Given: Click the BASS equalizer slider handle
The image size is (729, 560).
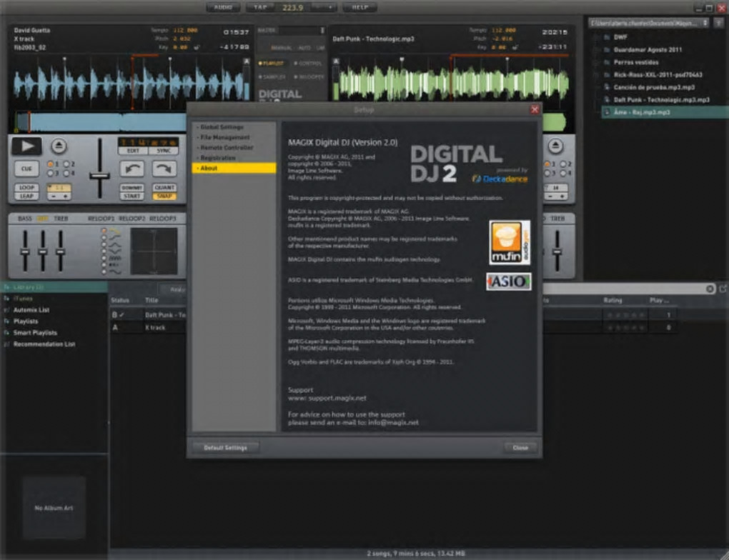Looking at the screenshot, I should point(25,251).
